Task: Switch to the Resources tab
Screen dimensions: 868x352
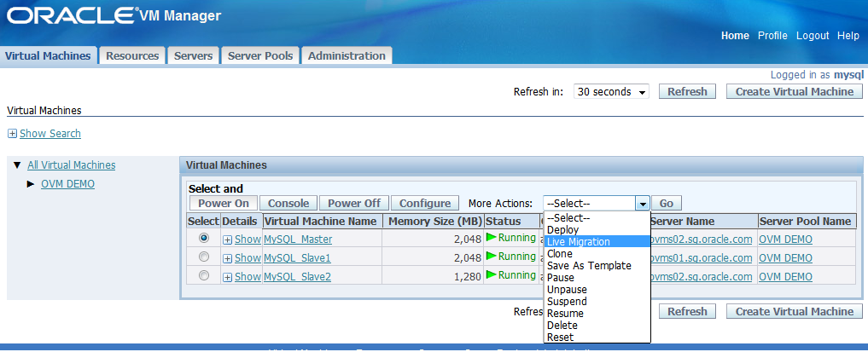Action: pos(132,55)
